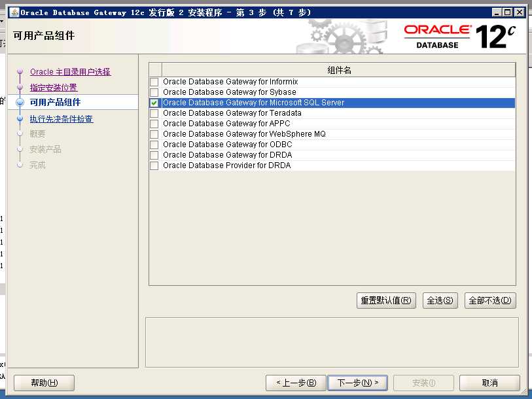Click the step bullet beside Oracle 主目录用户选择

[x=20, y=71]
